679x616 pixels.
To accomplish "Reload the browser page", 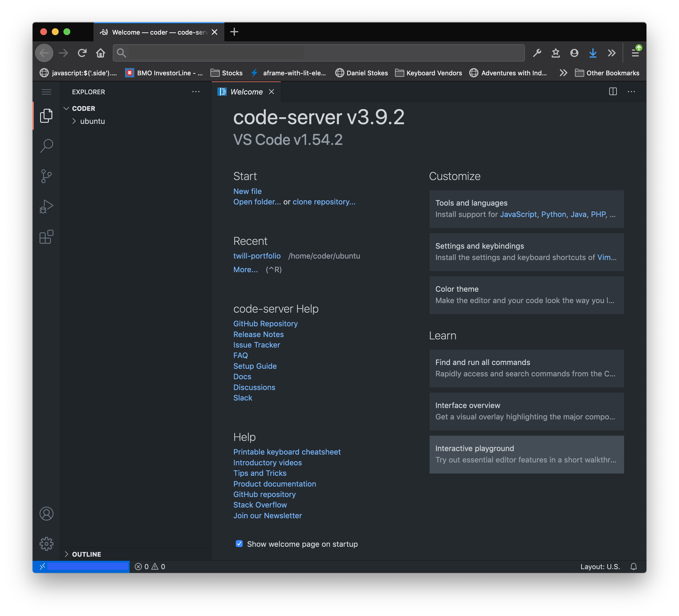I will click(x=82, y=53).
